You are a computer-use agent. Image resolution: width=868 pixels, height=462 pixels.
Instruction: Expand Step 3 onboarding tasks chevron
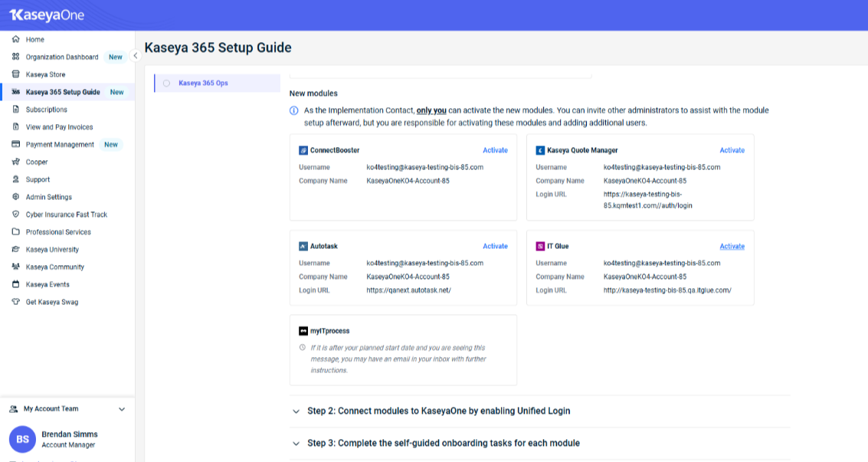(296, 444)
